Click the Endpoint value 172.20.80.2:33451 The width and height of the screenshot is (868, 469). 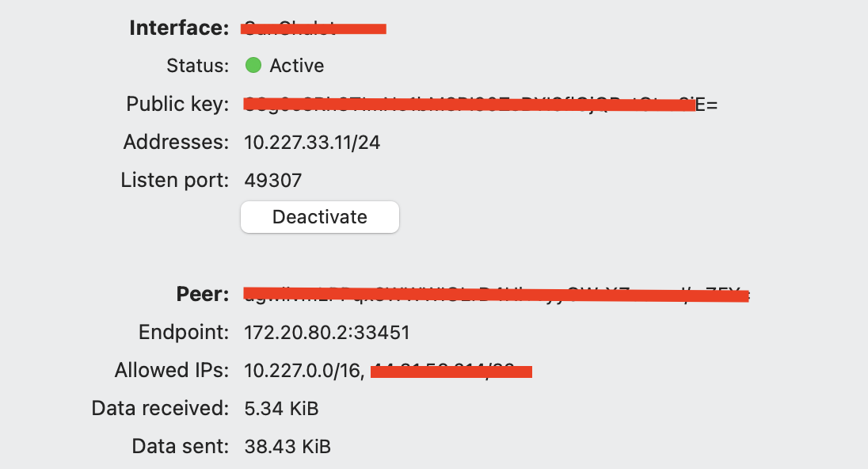click(326, 332)
